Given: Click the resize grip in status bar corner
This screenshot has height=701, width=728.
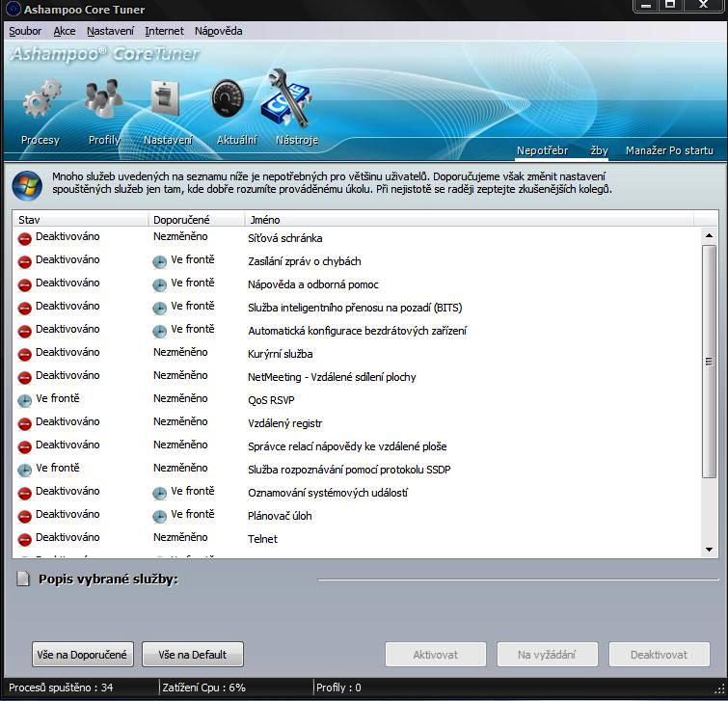Looking at the screenshot, I should (x=721, y=689).
